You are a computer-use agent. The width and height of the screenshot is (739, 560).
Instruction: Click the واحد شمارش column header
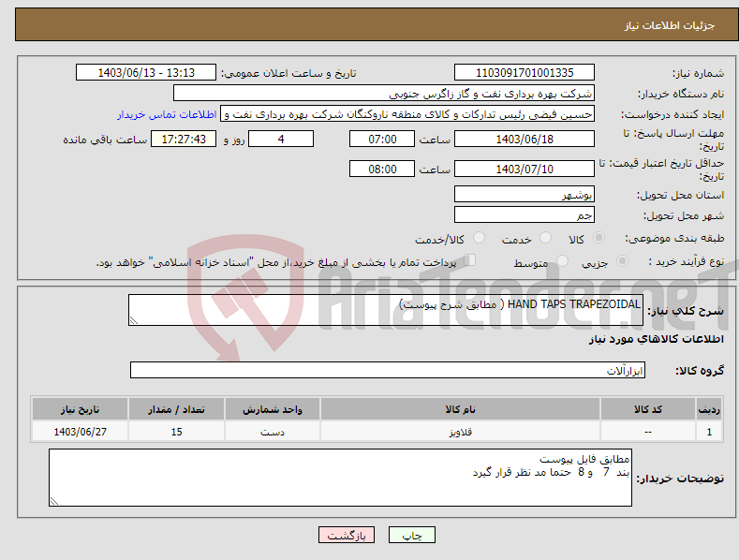pos(273,409)
